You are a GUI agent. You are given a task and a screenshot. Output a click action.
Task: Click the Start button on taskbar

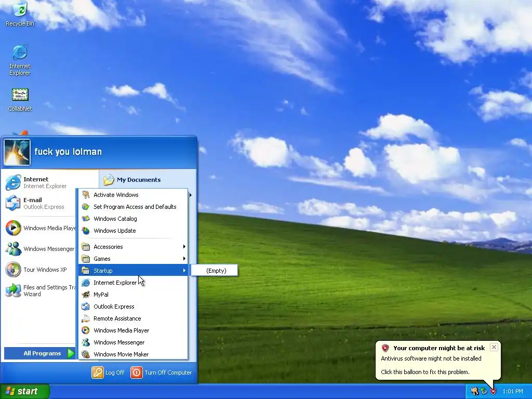tap(25, 391)
